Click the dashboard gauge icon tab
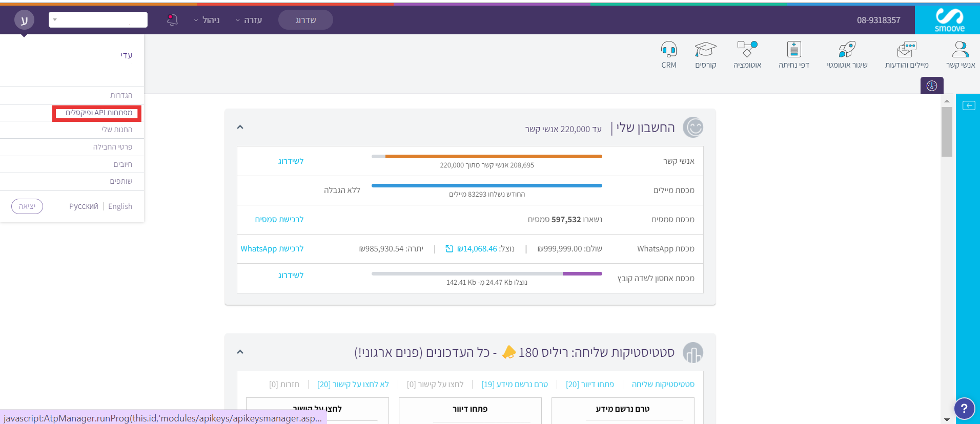 tap(931, 86)
